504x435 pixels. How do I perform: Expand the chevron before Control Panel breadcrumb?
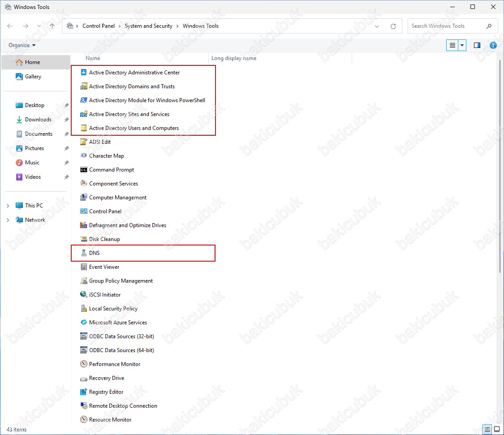(77, 26)
